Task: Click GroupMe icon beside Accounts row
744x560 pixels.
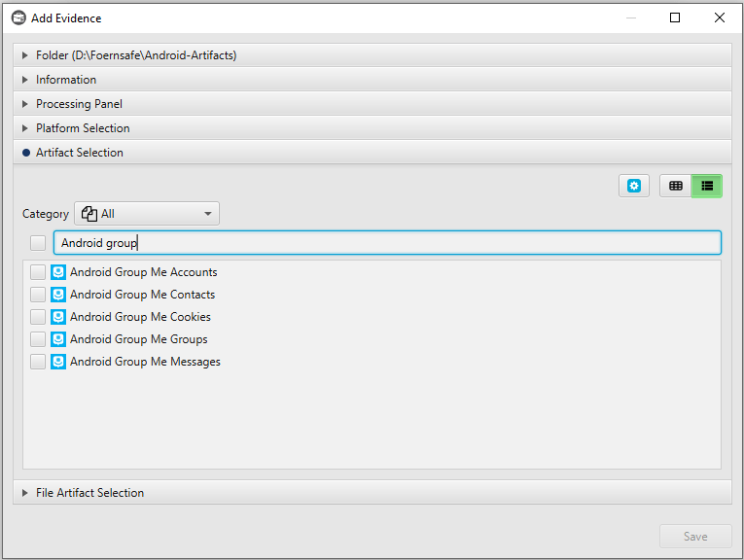Action: coord(58,272)
